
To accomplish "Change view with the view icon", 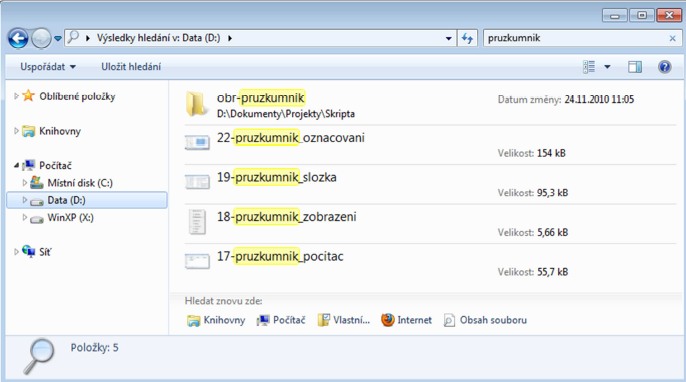I will tap(589, 67).
